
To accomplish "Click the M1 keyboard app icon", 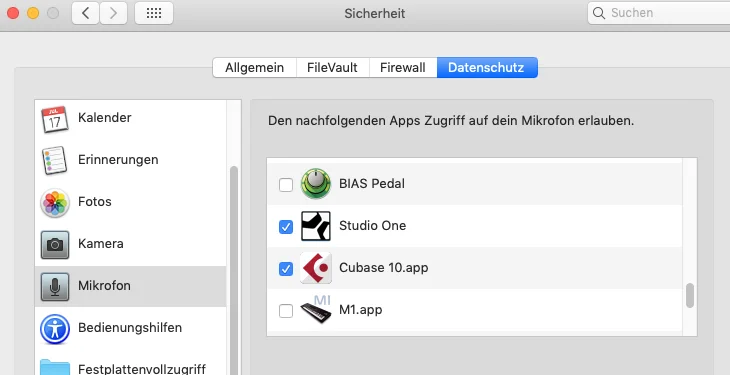I will (316, 309).
